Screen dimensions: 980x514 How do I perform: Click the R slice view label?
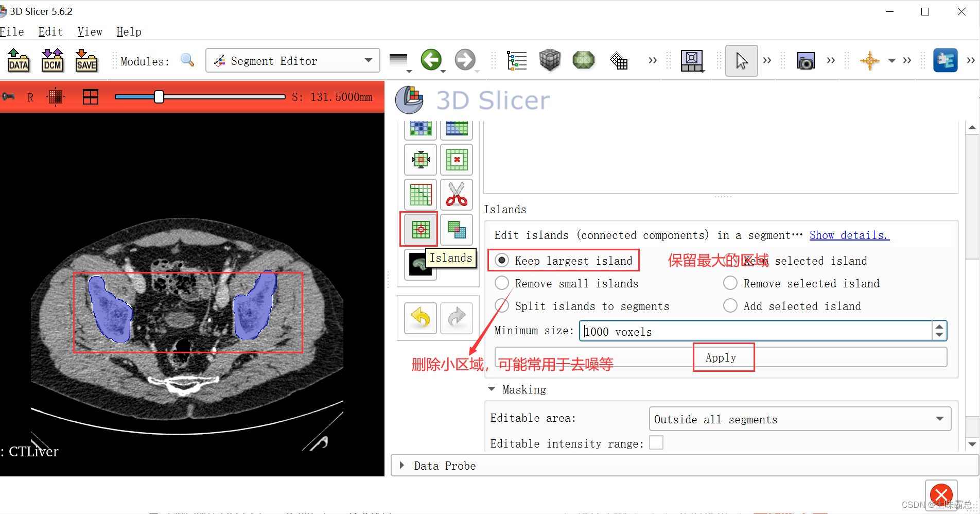click(x=30, y=97)
